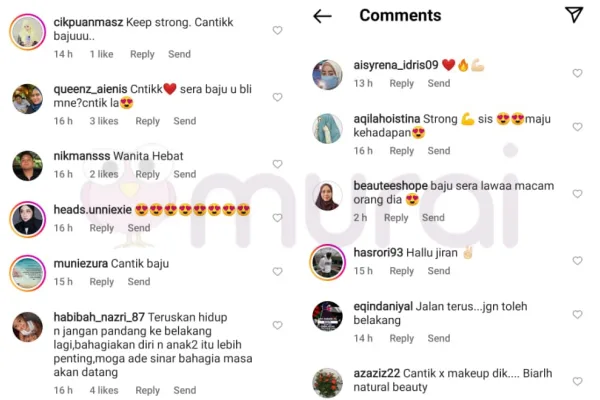Tap the heart next to muniezura's comment
Image resolution: width=600 pixels, height=400 pixels.
tap(277, 271)
